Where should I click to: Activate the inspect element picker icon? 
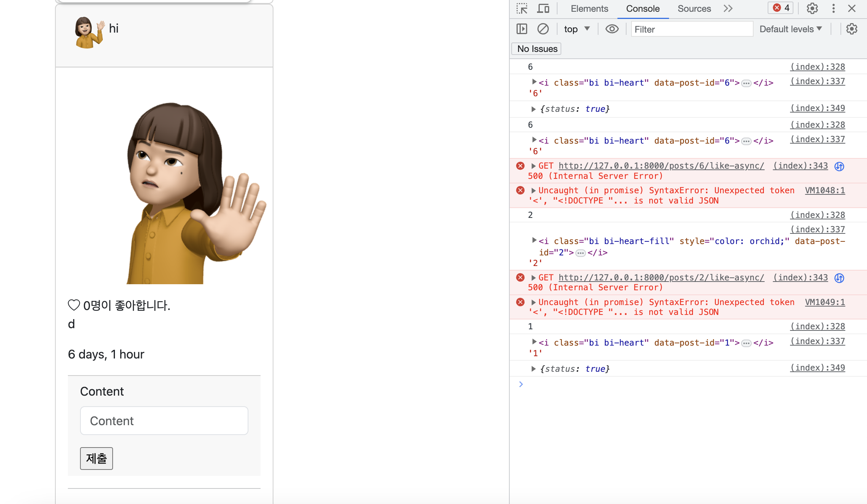(x=522, y=8)
